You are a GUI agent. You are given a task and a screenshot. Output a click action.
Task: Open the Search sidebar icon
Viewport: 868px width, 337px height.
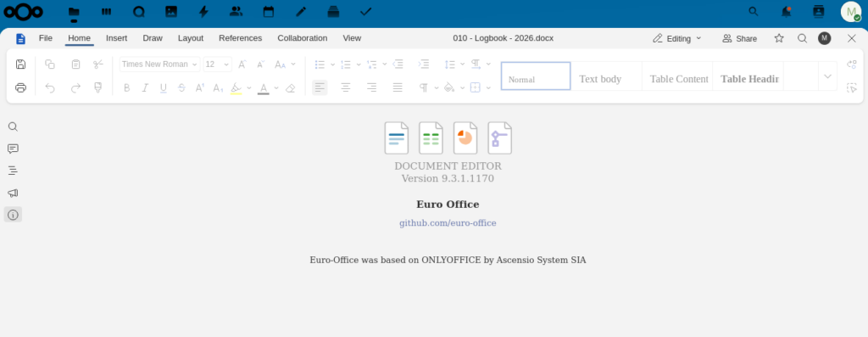[13, 127]
